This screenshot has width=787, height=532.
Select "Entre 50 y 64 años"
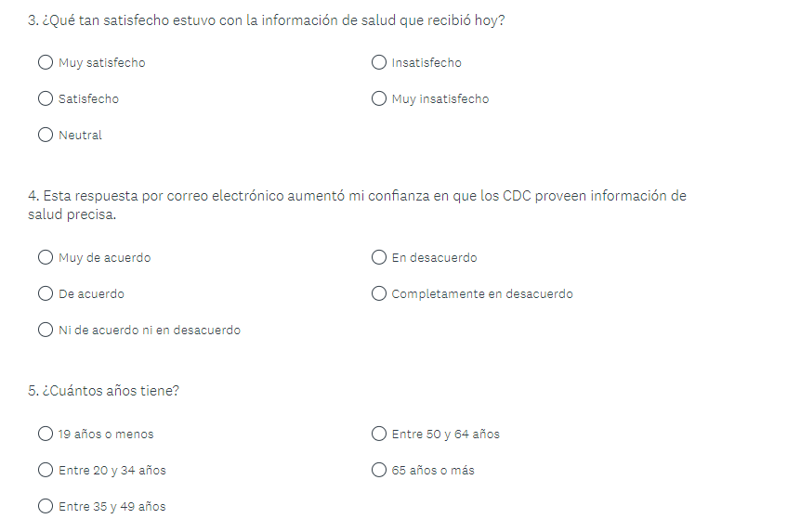379,435
